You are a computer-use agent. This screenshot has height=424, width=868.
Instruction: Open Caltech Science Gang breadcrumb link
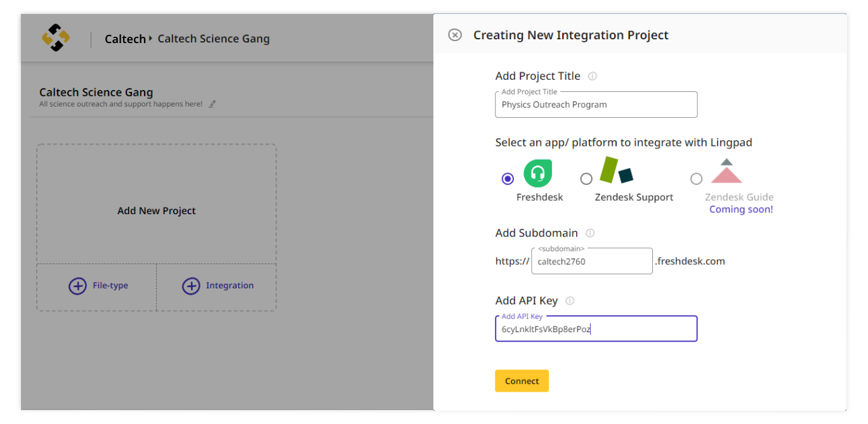pos(214,39)
